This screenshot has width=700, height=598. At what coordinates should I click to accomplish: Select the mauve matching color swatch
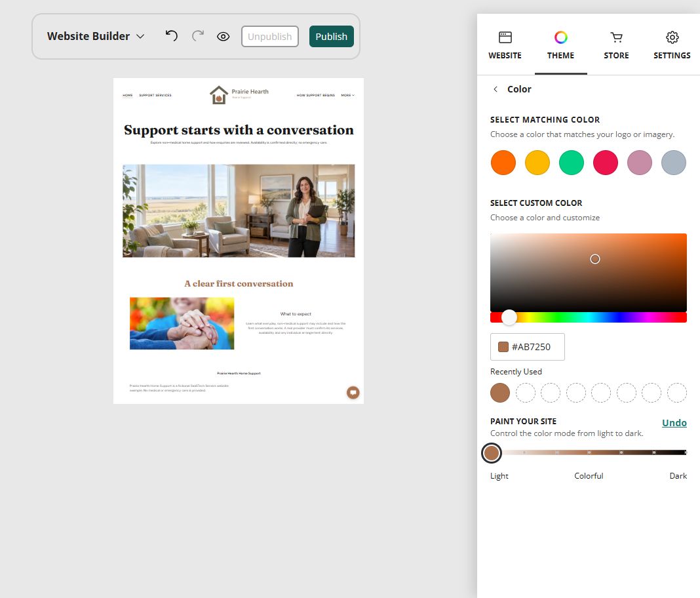[x=639, y=163]
